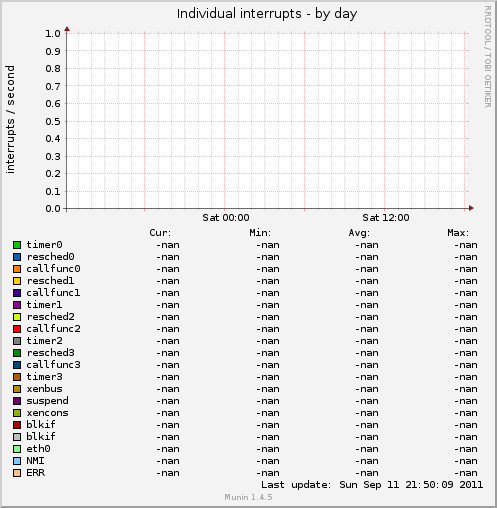The width and height of the screenshot is (497, 508).
Task: Click the Sat 00:00 axis label
Action: pos(226,218)
